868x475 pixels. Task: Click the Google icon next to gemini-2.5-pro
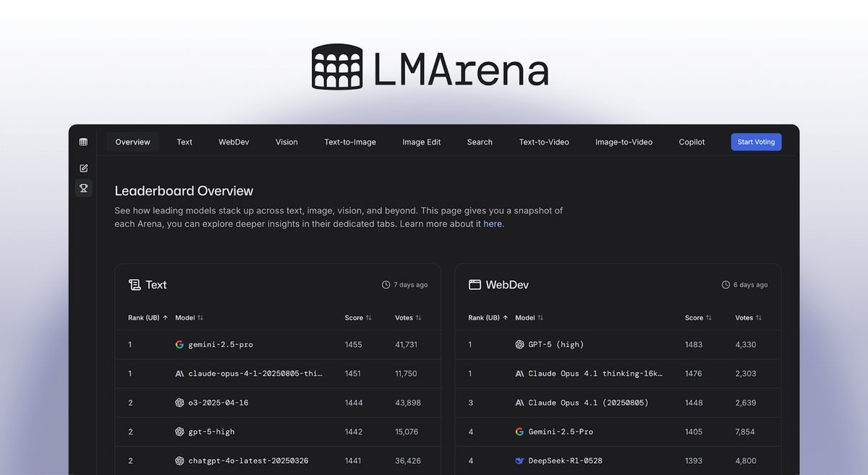[x=179, y=344]
